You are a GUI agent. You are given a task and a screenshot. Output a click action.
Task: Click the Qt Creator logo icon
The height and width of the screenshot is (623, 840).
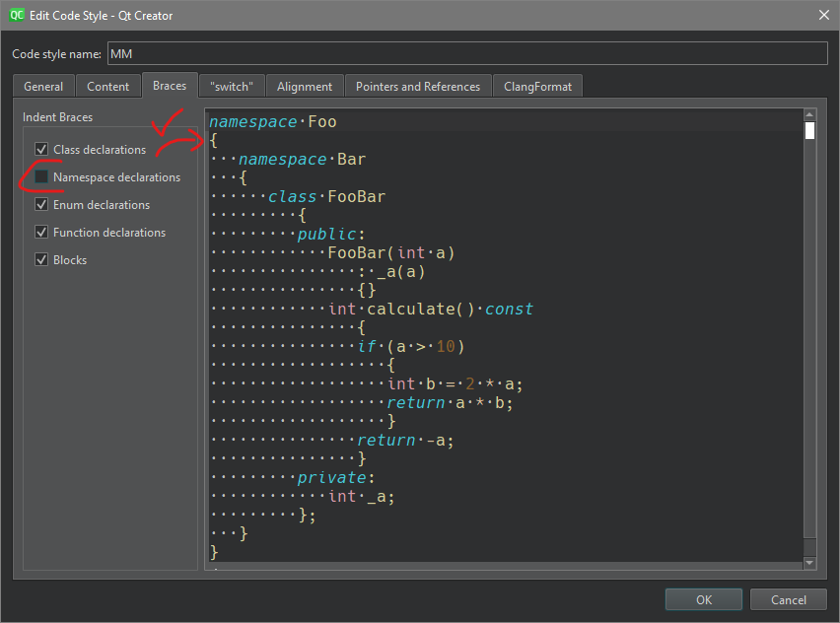coord(17,15)
